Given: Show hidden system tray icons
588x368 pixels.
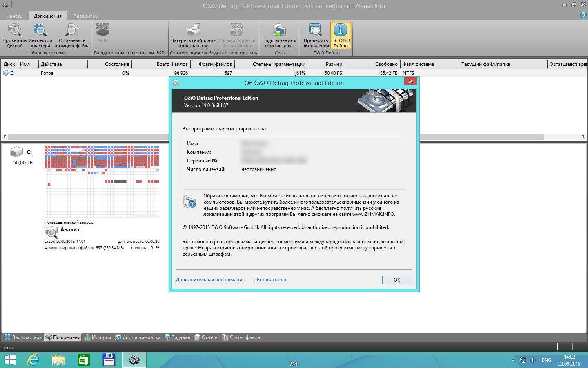Looking at the screenshot, I should click(x=513, y=361).
